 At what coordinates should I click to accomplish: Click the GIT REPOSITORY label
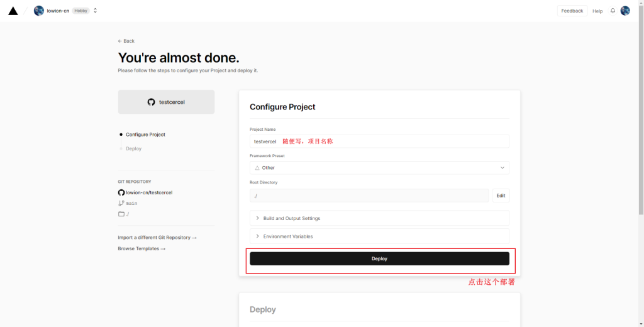point(135,182)
